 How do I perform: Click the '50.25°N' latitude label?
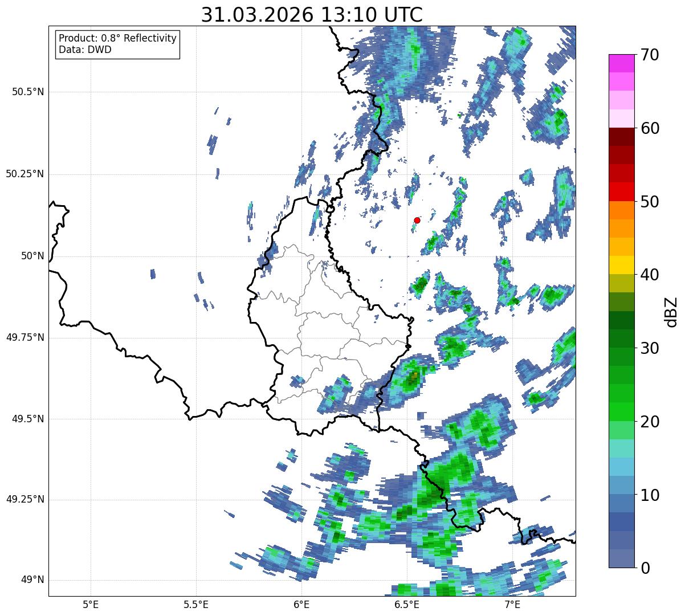pyautogui.click(x=25, y=174)
